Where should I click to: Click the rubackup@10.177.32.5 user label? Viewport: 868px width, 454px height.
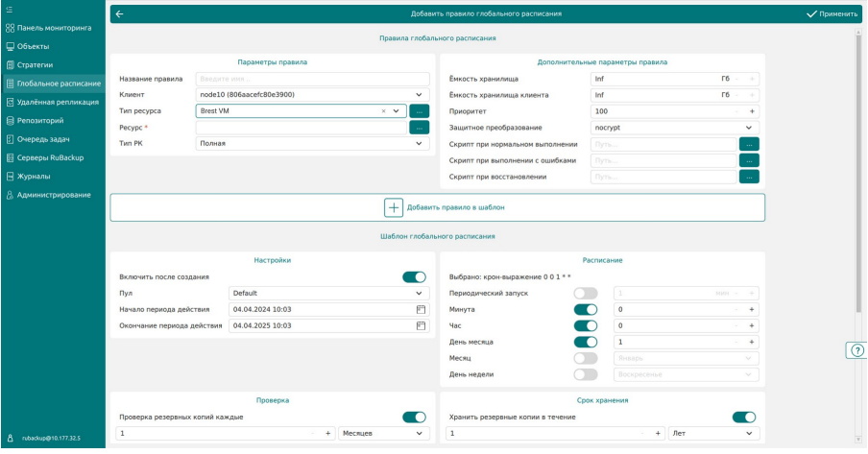pos(51,438)
